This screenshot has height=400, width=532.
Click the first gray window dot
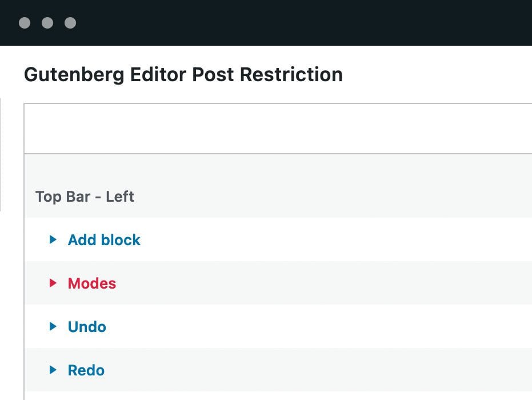tap(25, 23)
